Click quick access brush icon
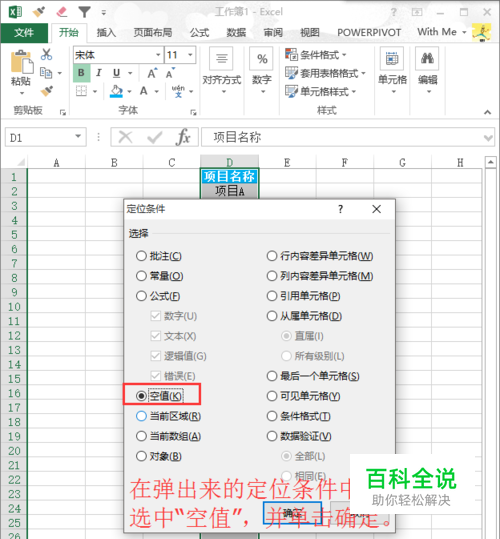Image resolution: width=500 pixels, height=539 pixels. click(39, 12)
